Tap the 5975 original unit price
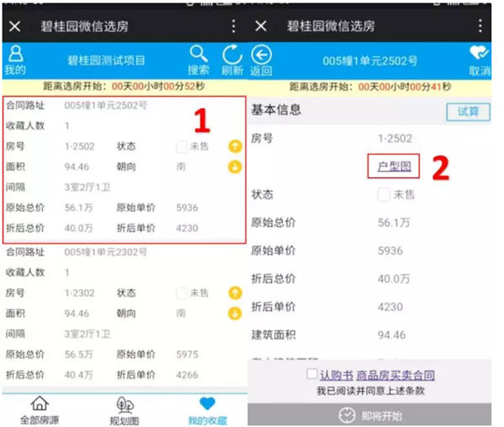This screenshot has width=504, height=427. [187, 355]
